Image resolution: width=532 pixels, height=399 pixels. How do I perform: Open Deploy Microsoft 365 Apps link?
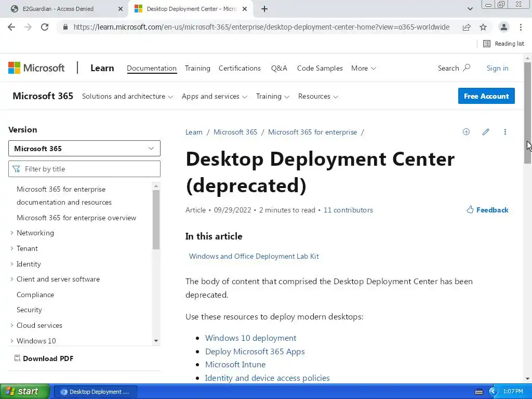(255, 352)
